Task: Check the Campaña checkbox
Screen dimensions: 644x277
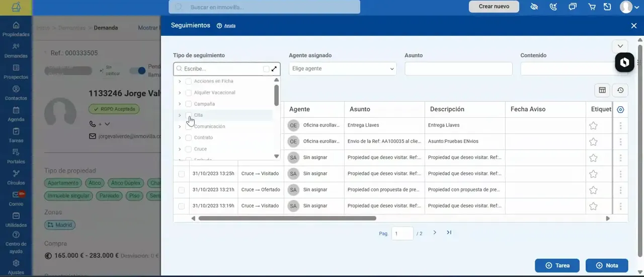Action: (189, 104)
